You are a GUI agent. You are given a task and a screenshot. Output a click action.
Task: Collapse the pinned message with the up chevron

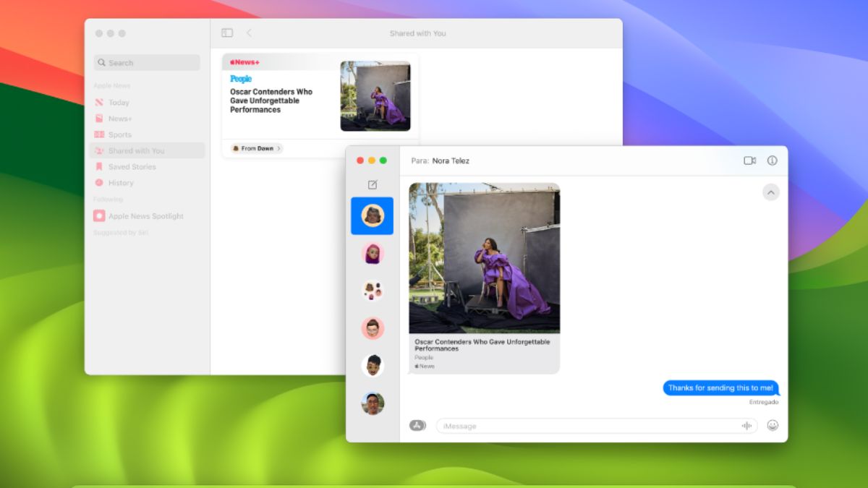771,192
